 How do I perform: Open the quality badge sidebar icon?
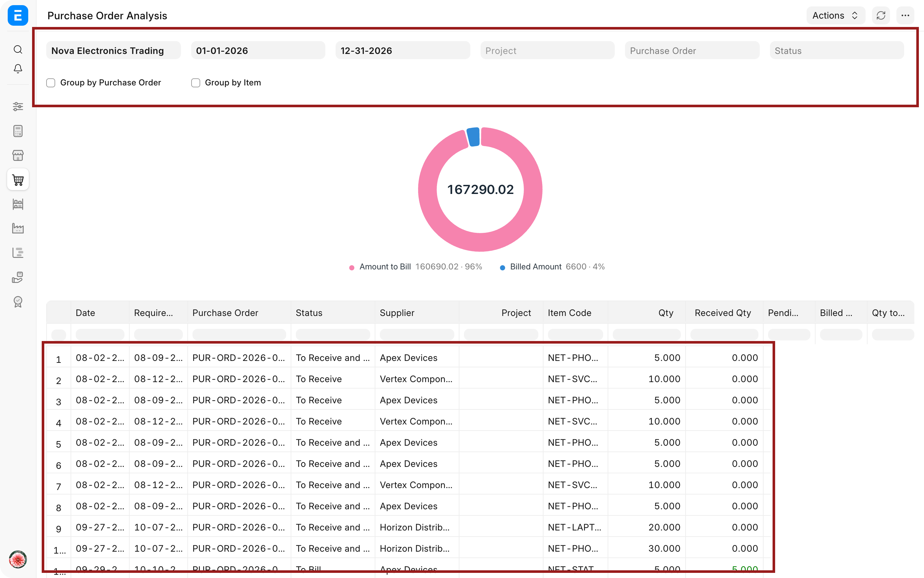click(18, 302)
